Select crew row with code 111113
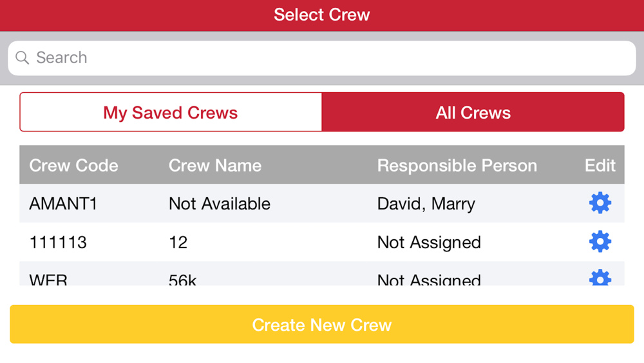Image resolution: width=644 pixels, height=363 pixels. 322,242
